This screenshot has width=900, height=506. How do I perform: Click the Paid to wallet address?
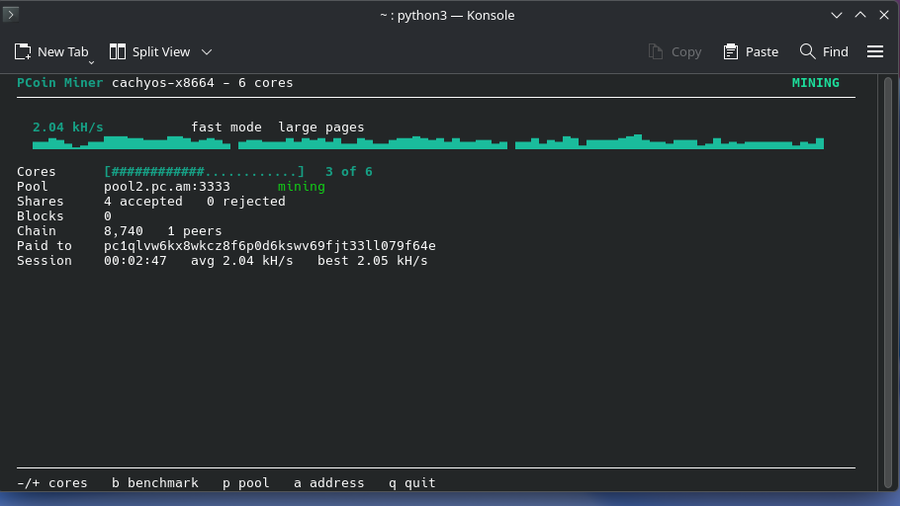pyautogui.click(x=269, y=246)
